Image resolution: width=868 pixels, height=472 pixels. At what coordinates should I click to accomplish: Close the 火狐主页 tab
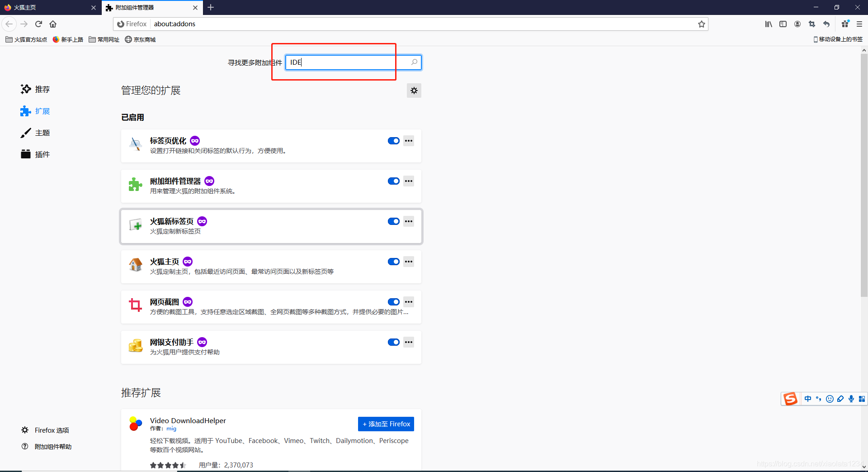[94, 8]
